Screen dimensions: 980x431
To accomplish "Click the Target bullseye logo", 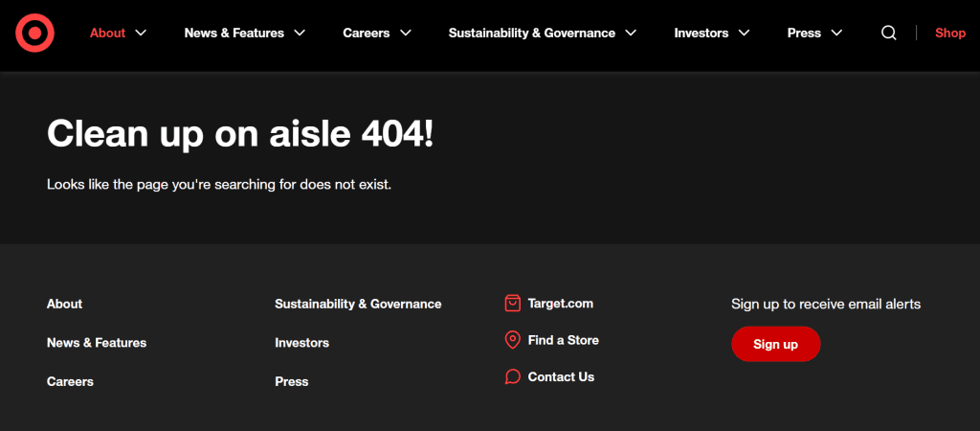I will 34,34.
